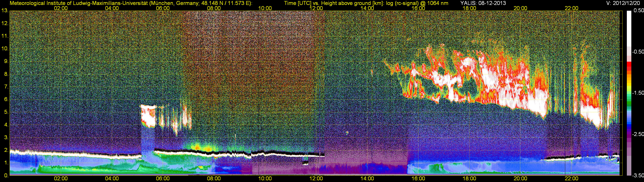Click the 9 km height axis label
This screenshot has width=644, height=182.
pyautogui.click(x=6, y=61)
